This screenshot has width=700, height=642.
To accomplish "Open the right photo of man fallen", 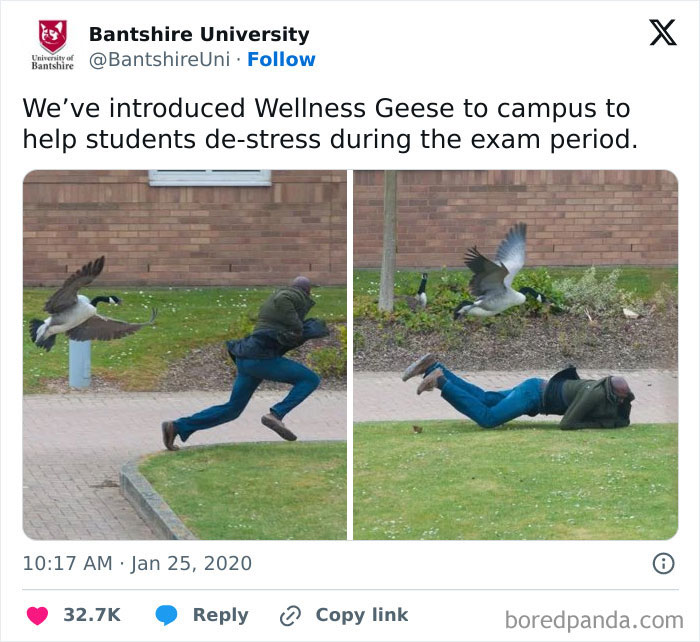I will (516, 355).
